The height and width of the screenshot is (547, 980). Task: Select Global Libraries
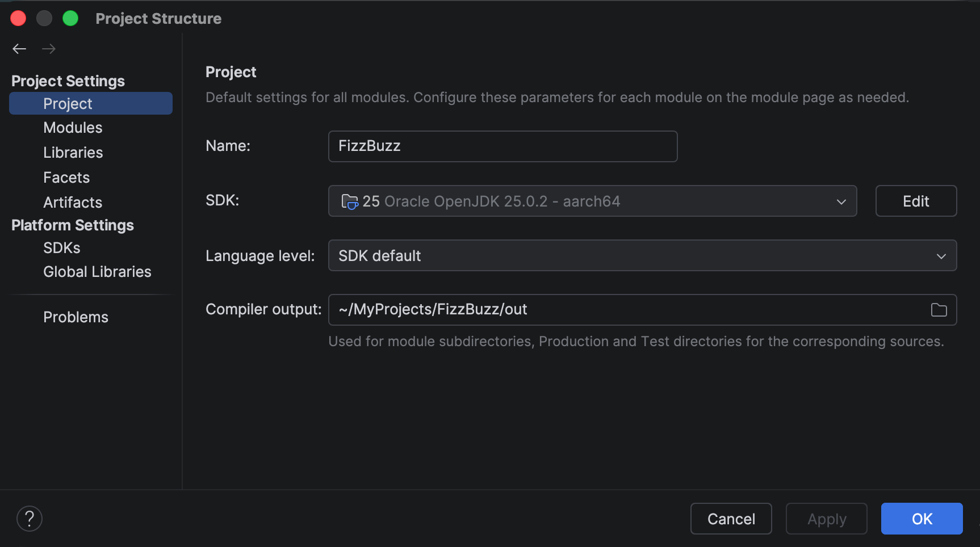point(97,272)
